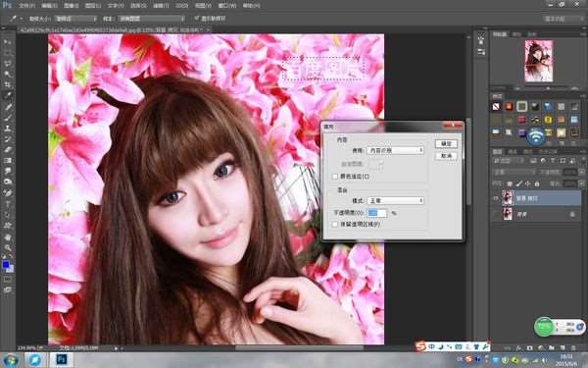Enable the preserve transparency checkbox
The height and width of the screenshot is (368, 588).
coord(335,224)
